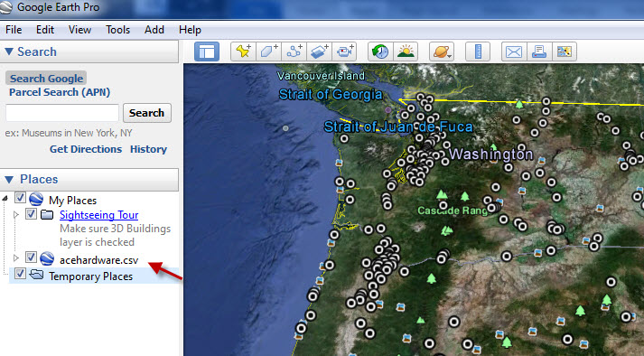Click the search text input field

tap(62, 113)
